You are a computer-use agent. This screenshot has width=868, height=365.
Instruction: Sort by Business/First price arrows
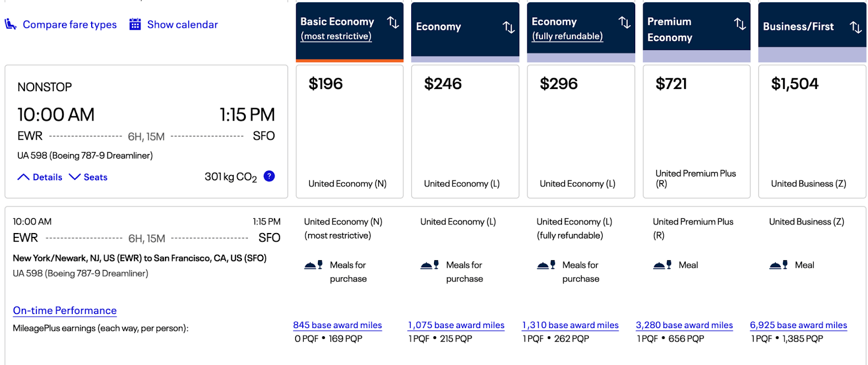coord(856,27)
